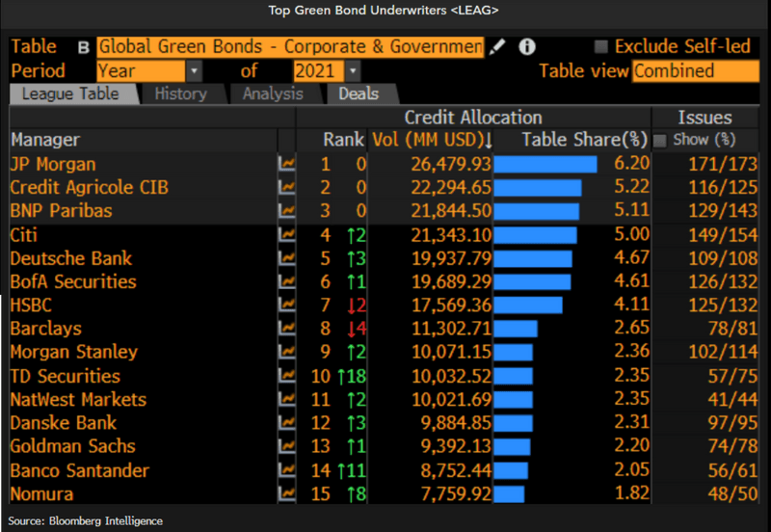Sort by Vol (MM USD) descending arrow
This screenshot has height=532, width=771.
pos(488,141)
